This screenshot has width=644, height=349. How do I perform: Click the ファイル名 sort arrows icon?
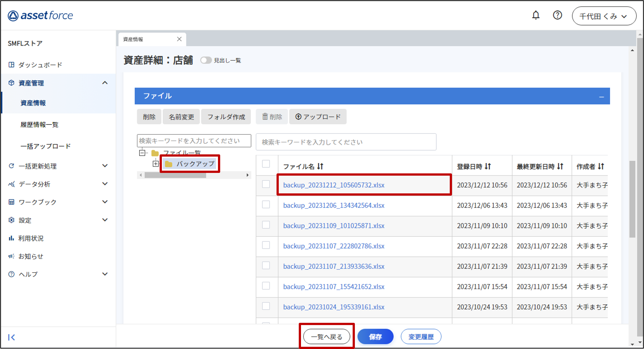click(320, 166)
